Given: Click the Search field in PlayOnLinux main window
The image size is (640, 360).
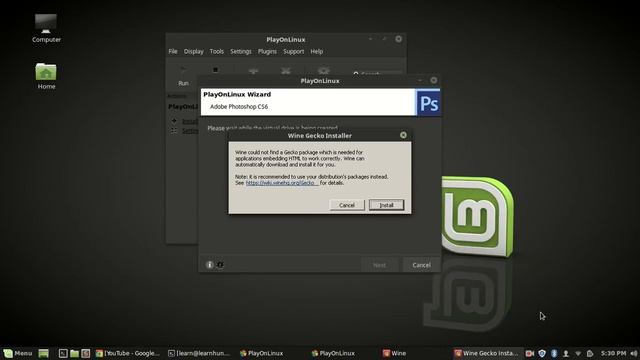Looking at the screenshot, I should (x=378, y=73).
